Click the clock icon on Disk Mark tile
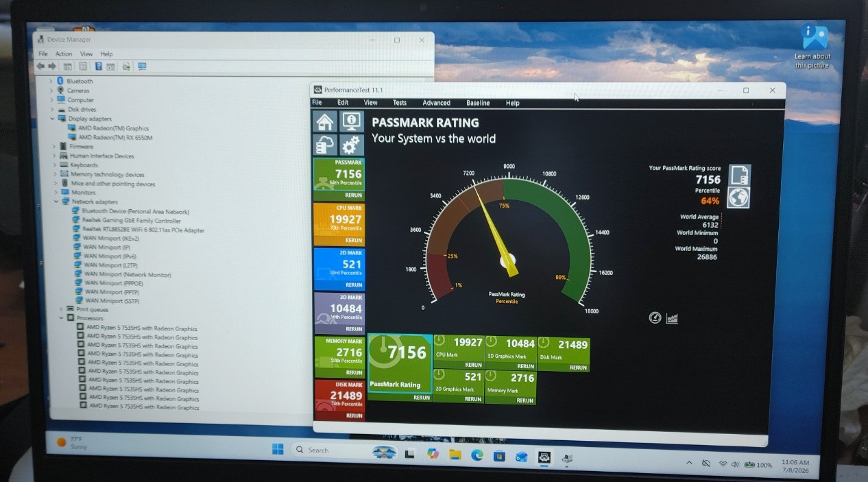 (x=544, y=342)
